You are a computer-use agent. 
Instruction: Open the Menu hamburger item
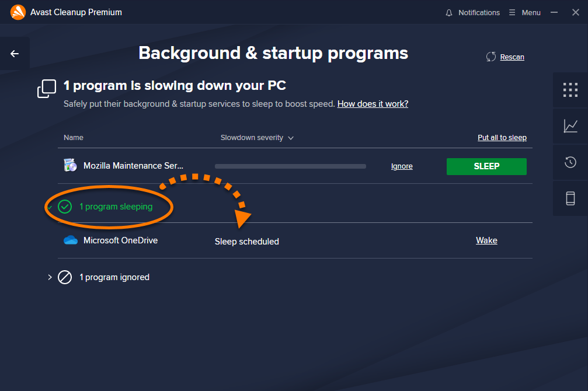click(x=525, y=13)
